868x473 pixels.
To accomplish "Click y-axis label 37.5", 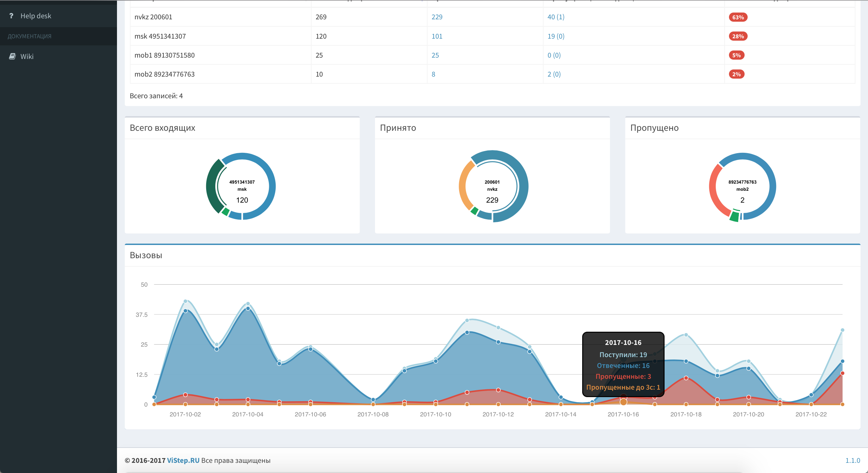I will click(x=141, y=315).
